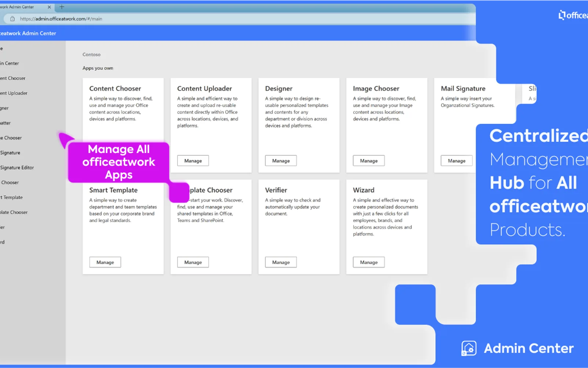Select the Smart Template card title

(113, 190)
